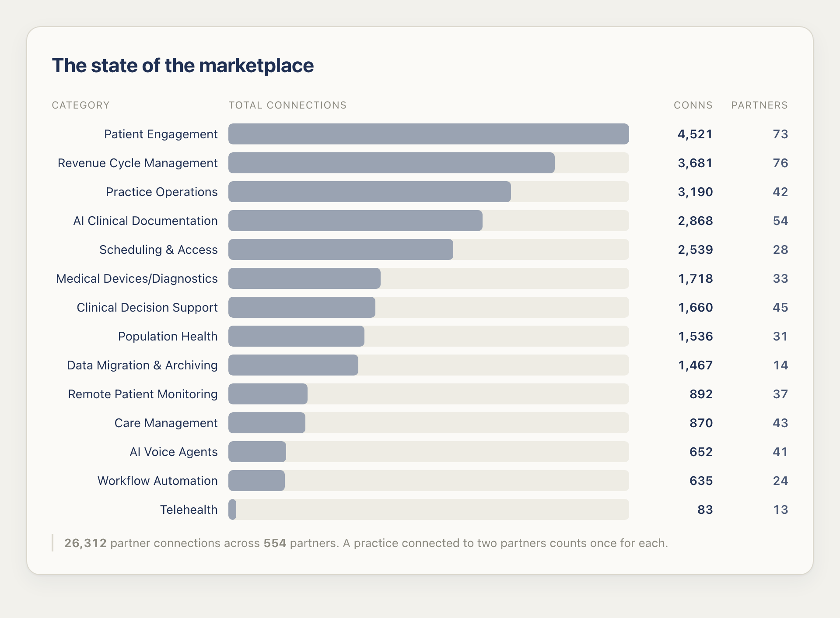Click the AI Clinical Documentation bar fill

click(x=355, y=221)
